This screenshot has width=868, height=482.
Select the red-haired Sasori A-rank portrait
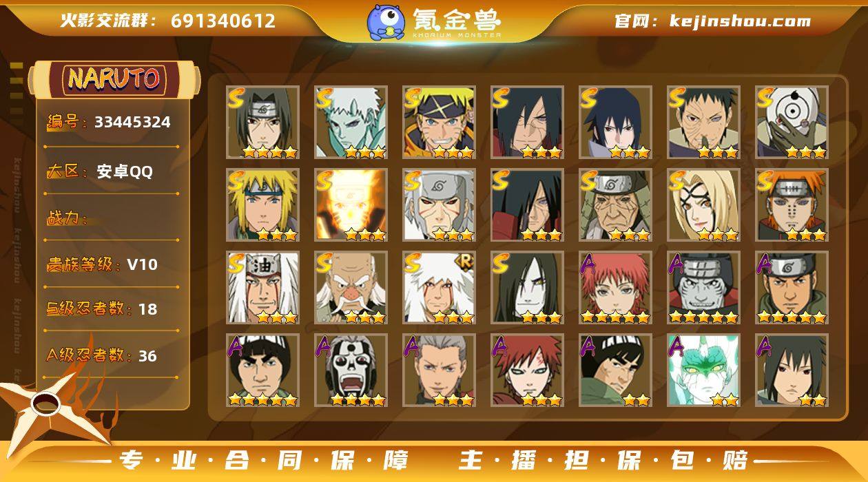(615, 288)
